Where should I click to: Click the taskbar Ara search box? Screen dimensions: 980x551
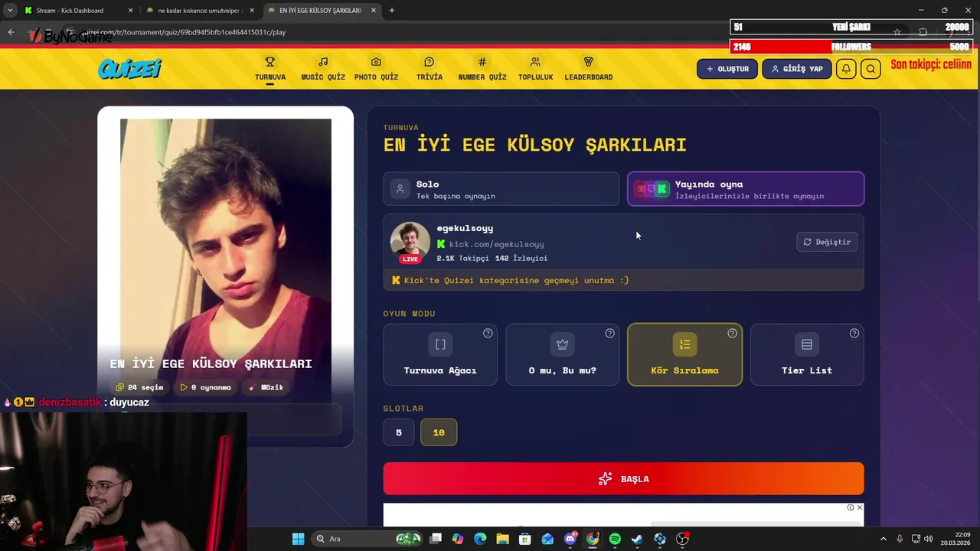point(367,539)
